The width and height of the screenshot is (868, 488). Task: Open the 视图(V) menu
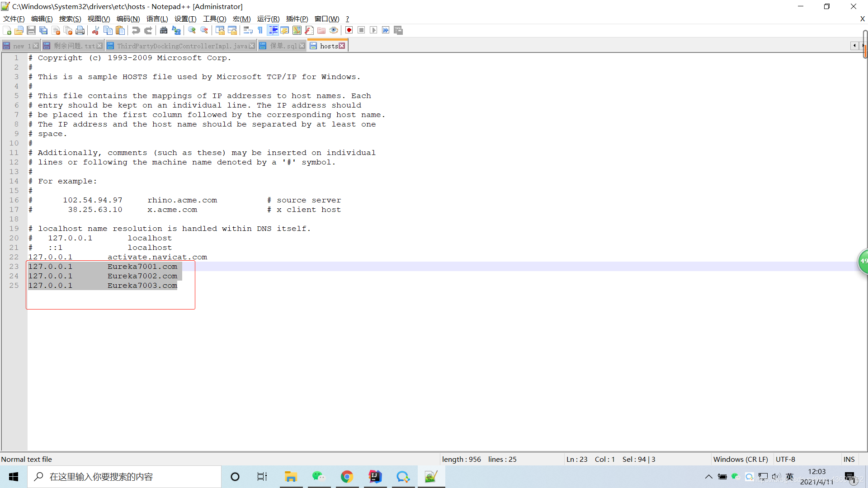point(99,19)
